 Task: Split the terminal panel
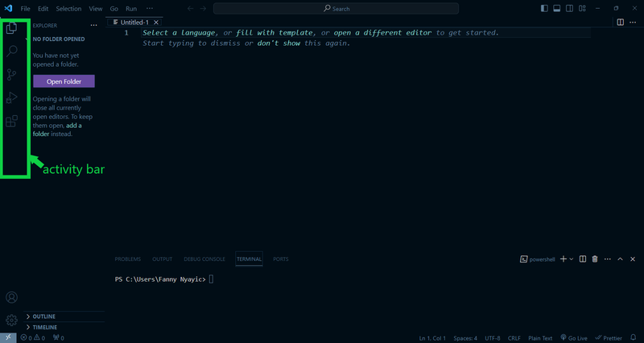pos(582,259)
